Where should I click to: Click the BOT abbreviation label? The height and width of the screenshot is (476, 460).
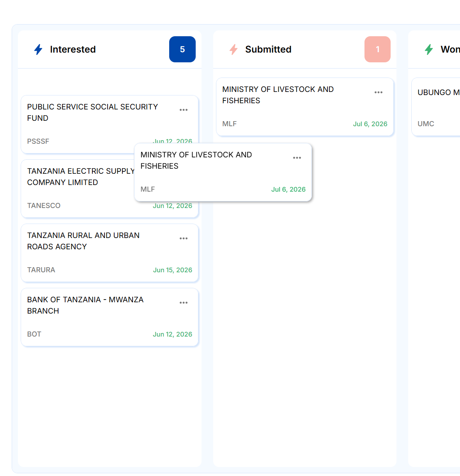(x=34, y=334)
